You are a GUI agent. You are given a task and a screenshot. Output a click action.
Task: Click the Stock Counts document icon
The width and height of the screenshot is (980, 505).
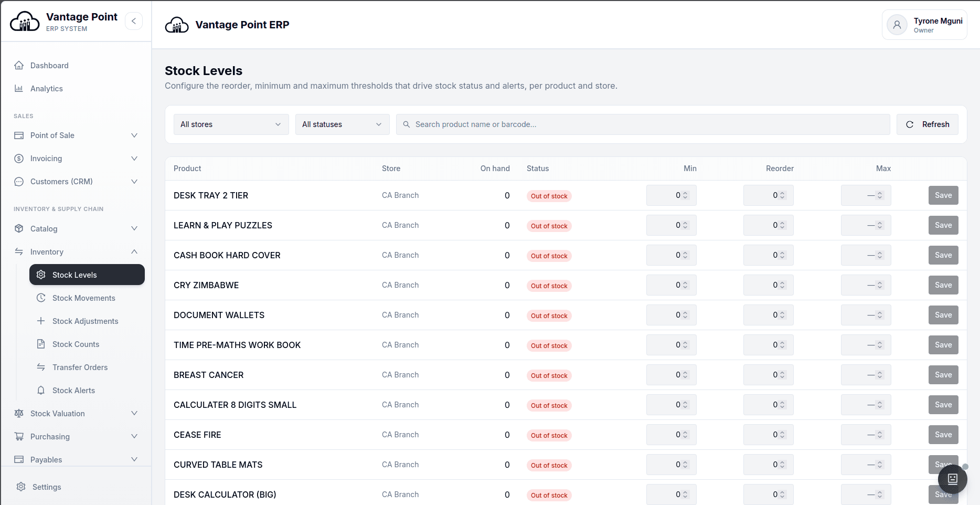tap(41, 344)
